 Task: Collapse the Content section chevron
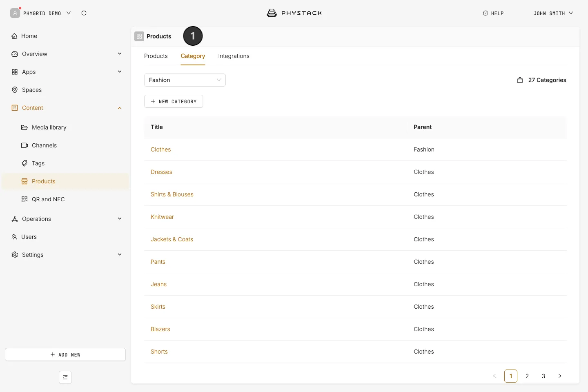tap(120, 108)
